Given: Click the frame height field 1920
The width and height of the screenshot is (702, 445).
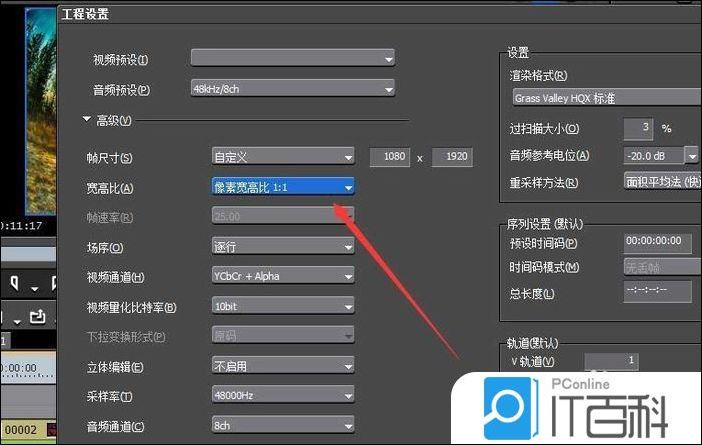Looking at the screenshot, I should tap(452, 157).
